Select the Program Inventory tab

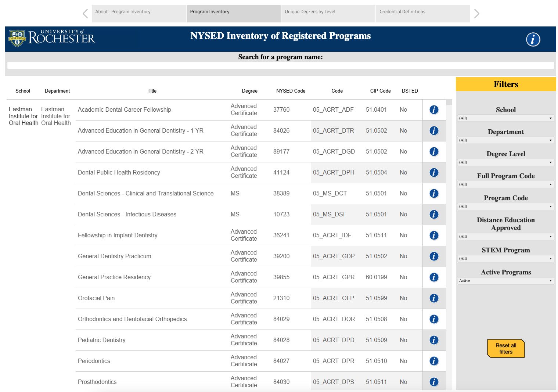tap(233, 14)
